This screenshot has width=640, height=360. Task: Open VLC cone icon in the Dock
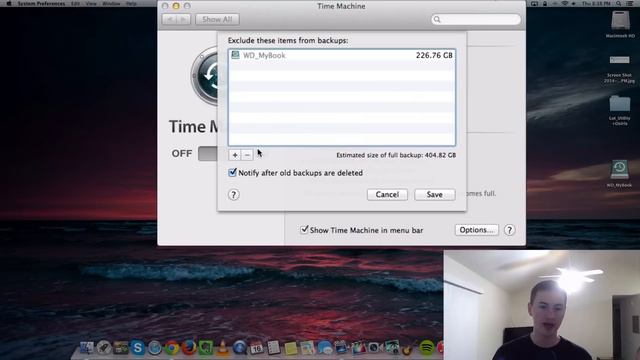pyautogui.click(x=223, y=348)
